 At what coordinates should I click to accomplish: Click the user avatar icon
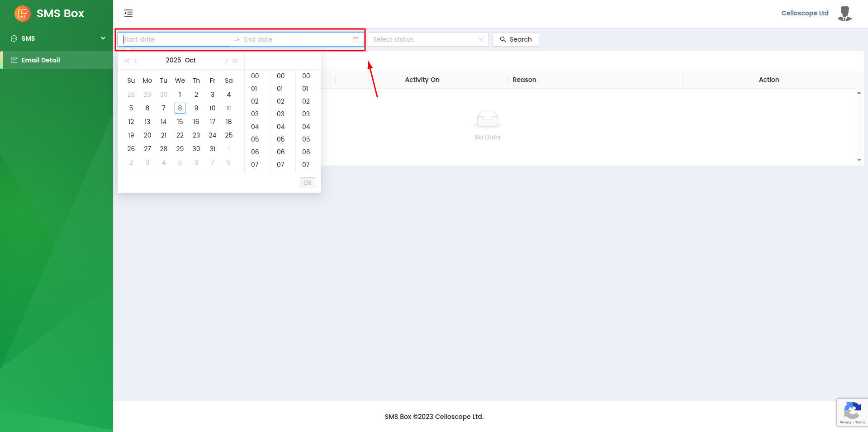coord(844,14)
